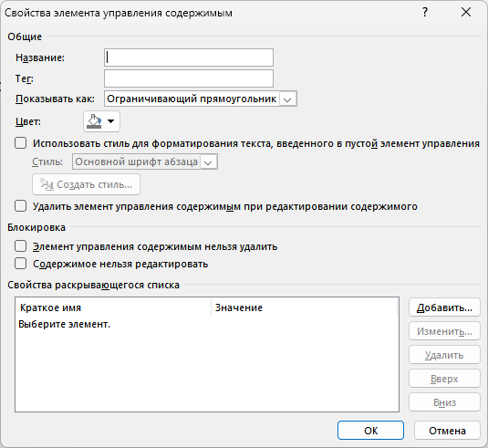Close the content control properties dialog
This screenshot has width=488, height=448.
coord(466,13)
